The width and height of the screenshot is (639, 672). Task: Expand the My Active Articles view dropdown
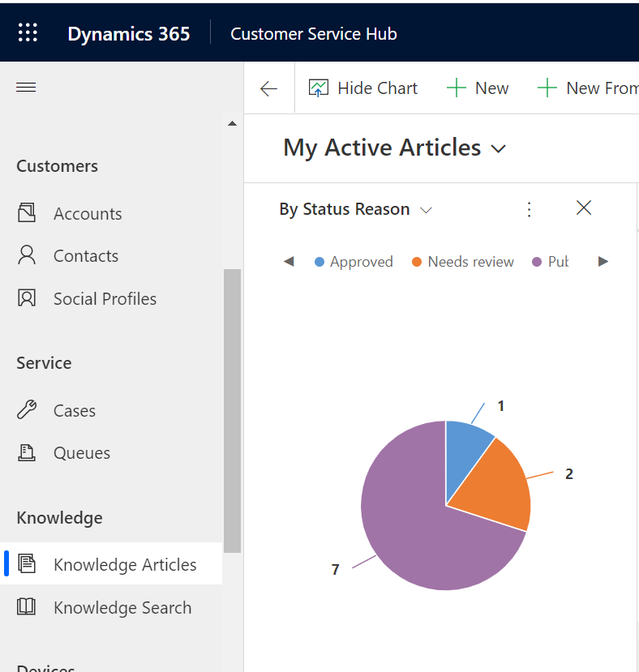[499, 149]
